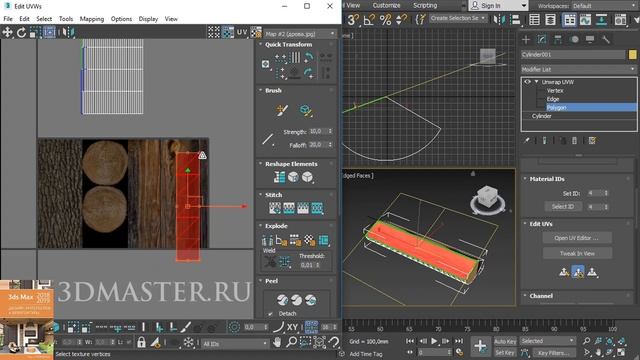Click the Zoom Region icon in UV editor
The height and width of the screenshot is (360, 640).
click(305, 342)
